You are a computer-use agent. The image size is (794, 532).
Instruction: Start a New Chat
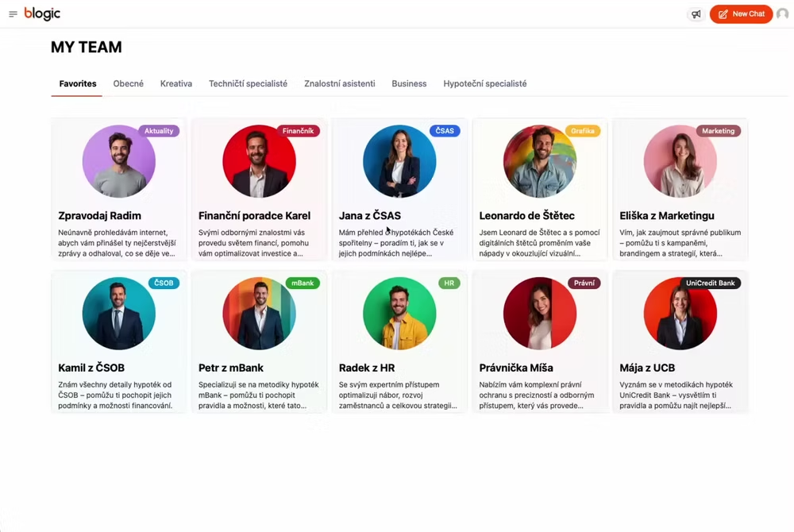point(741,14)
